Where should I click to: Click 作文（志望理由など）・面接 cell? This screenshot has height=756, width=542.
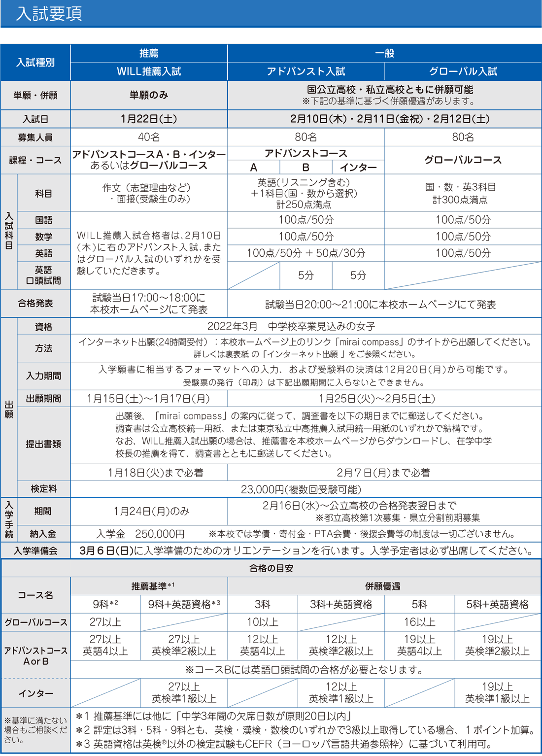point(149,193)
